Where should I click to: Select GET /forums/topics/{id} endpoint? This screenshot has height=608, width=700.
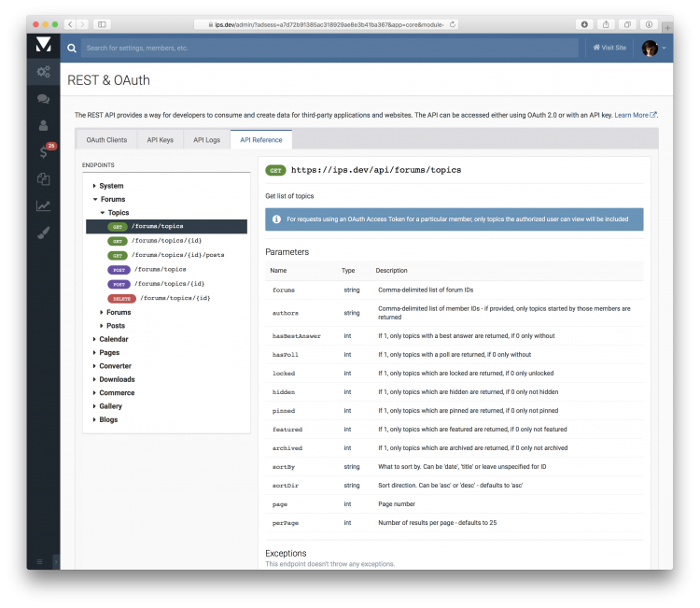pyautogui.click(x=154, y=241)
